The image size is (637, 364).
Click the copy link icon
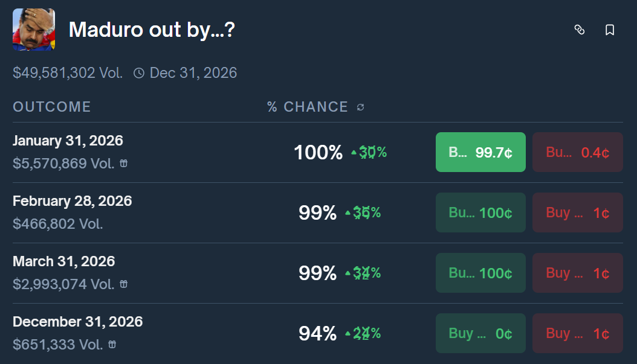click(x=579, y=30)
